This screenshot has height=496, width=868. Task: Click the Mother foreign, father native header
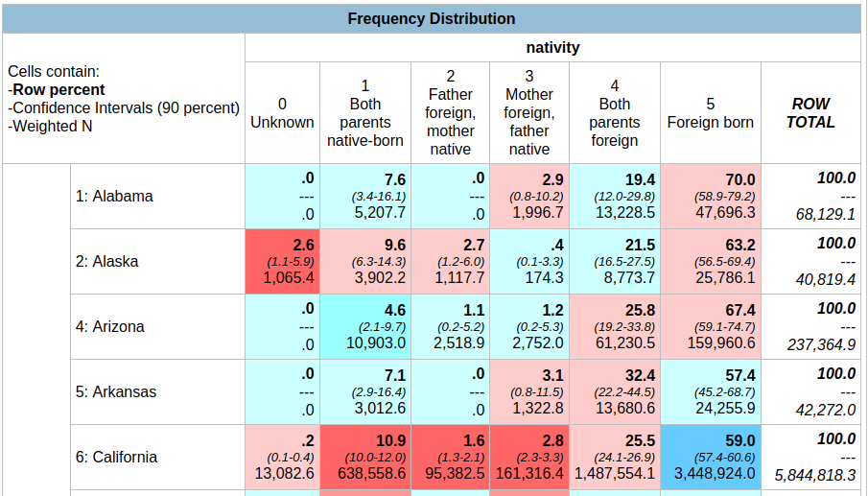point(528,113)
